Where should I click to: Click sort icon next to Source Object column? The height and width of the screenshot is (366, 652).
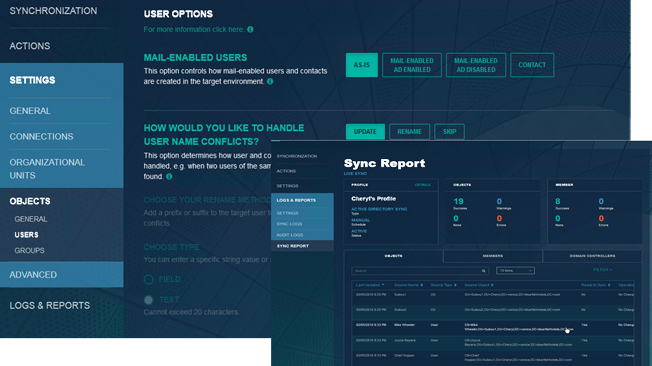(492, 285)
